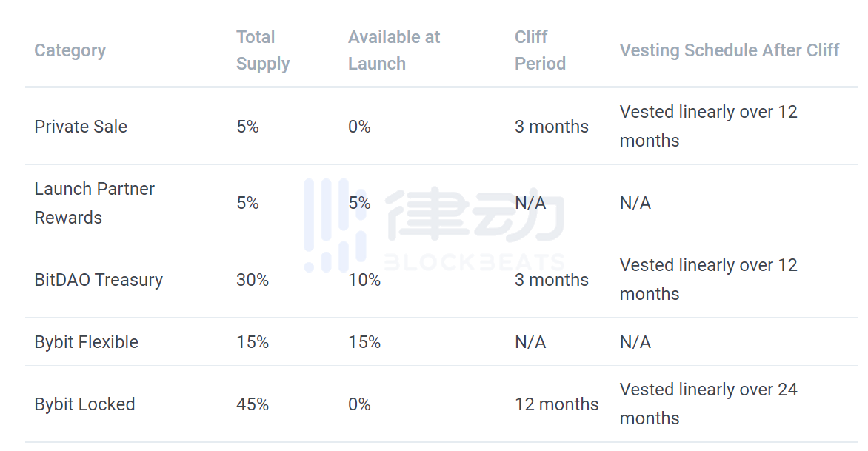868x451 pixels.
Task: Select Launch Partner Rewards N/A vesting cell
Action: click(x=635, y=203)
